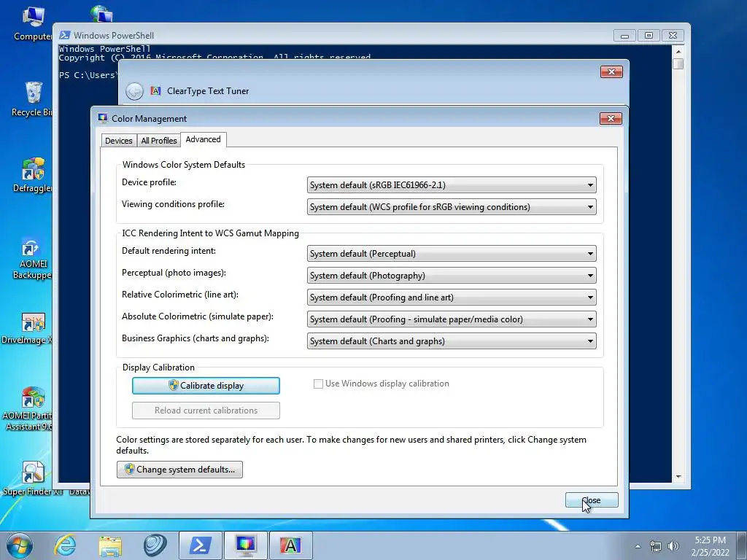This screenshot has height=560, width=747.
Task: Click the PowerShell scrollbar thumb
Action: pyautogui.click(x=678, y=63)
